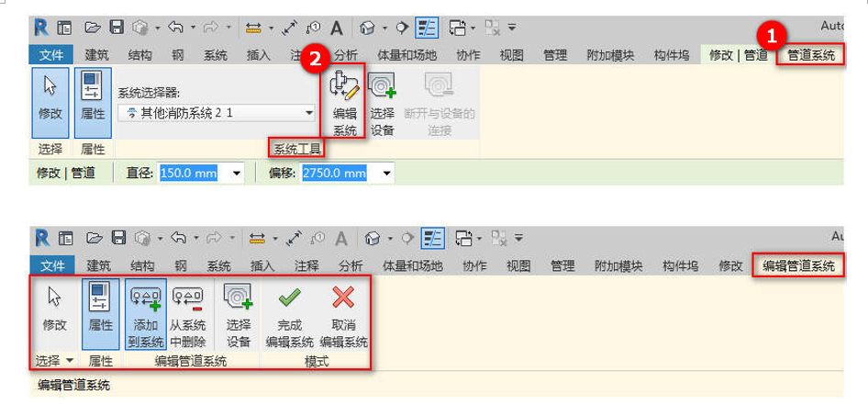
Task: Select 修改 arrow tool in 管道系统 ribbon
Action: (50, 85)
